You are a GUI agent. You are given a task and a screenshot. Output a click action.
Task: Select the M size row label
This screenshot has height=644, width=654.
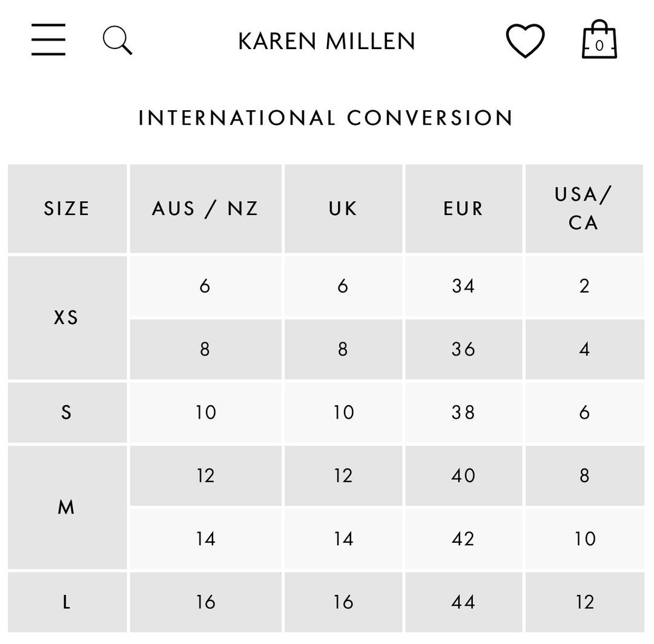point(67,506)
